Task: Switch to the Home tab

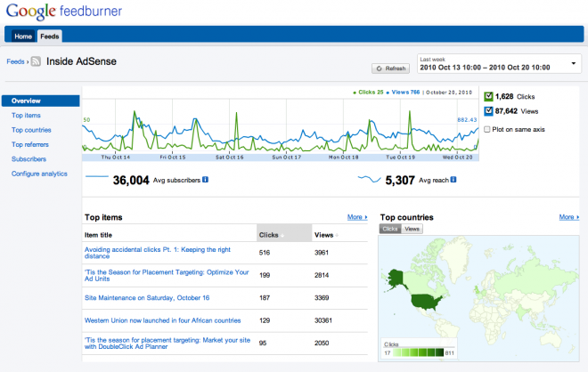Action: 23,36
